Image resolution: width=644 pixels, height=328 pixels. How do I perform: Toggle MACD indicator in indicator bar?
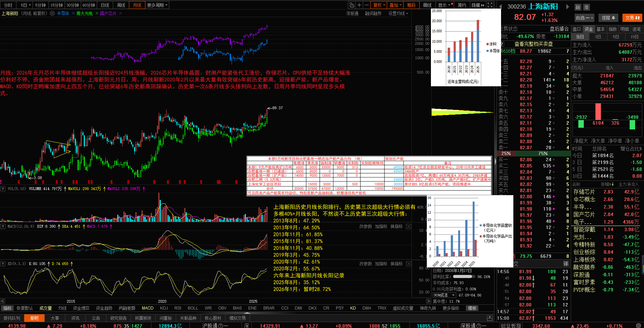pos(148,308)
